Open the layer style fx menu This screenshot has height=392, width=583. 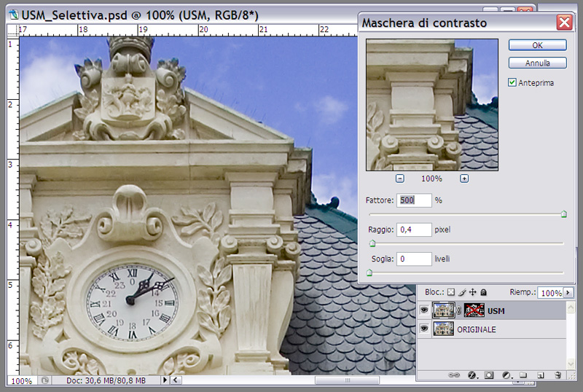pos(472,375)
